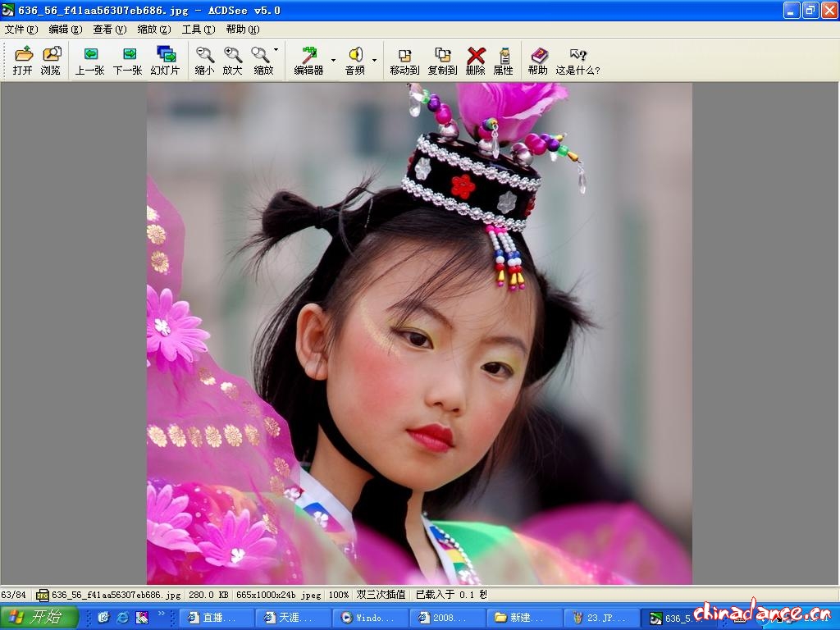Screen dimensions: 840x630
Task: Delete the image with the red X (删除)
Action: (x=476, y=61)
